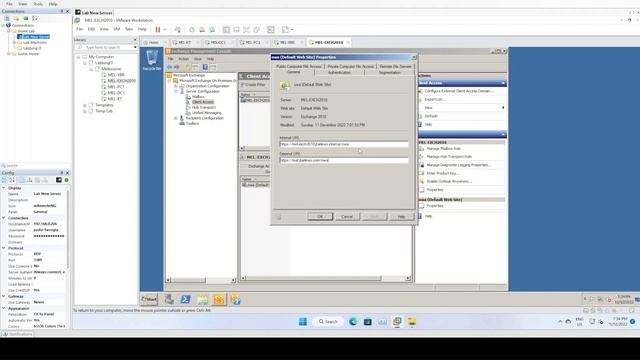Screen dimensions: 640x360
Task: Click VMware full screen toolbar icon
Action: (246, 29)
